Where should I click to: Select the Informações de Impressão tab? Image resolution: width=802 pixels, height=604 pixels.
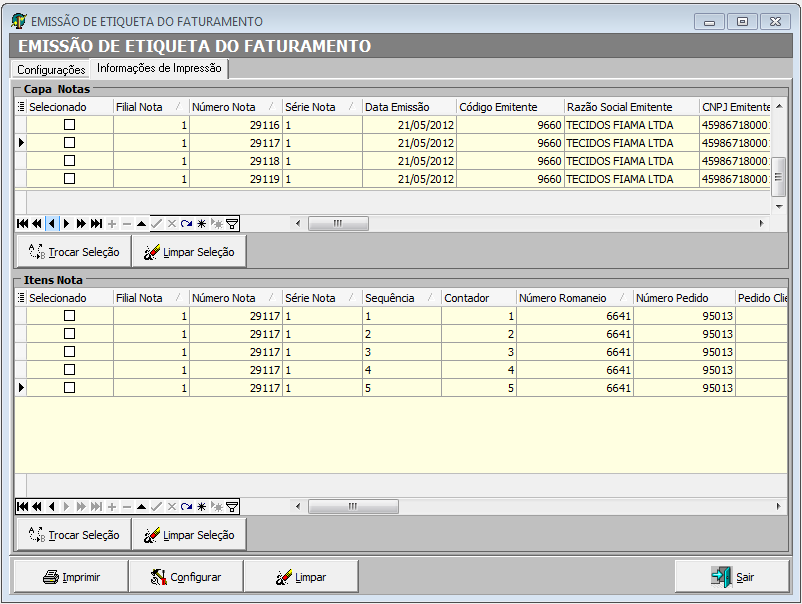coord(159,69)
